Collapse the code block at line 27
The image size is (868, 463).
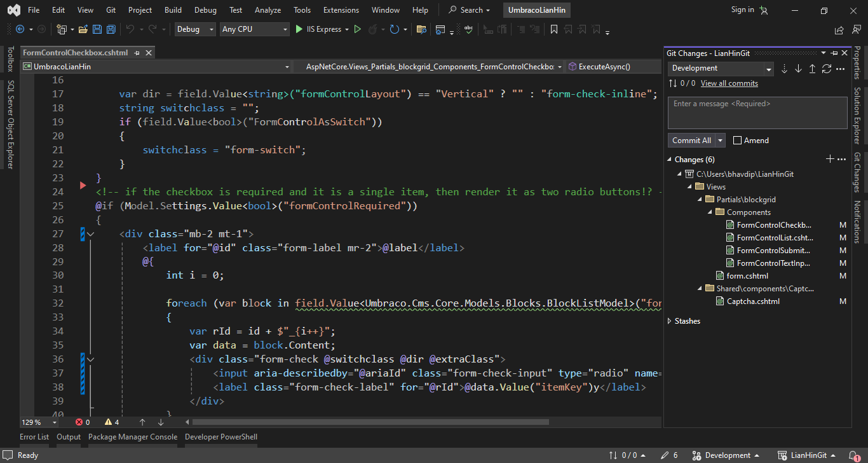pyautogui.click(x=90, y=234)
